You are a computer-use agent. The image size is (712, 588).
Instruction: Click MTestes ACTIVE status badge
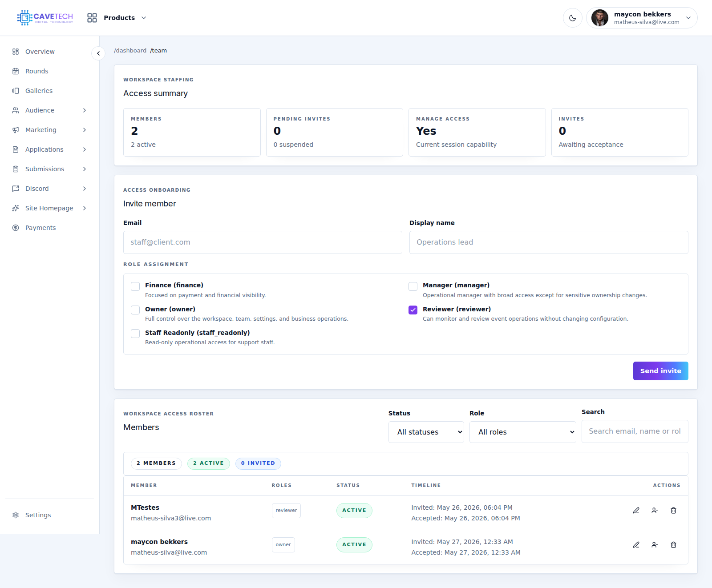pyautogui.click(x=354, y=511)
